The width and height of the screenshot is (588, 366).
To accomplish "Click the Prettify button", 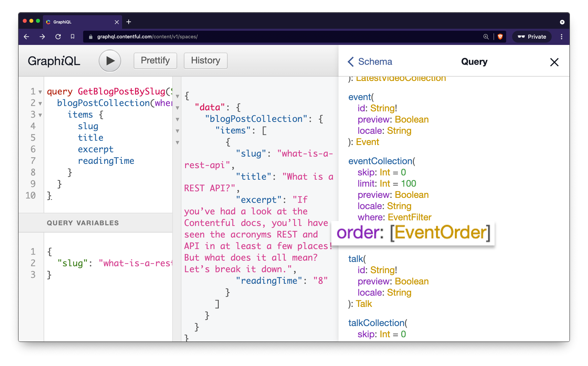I will 155,61.
